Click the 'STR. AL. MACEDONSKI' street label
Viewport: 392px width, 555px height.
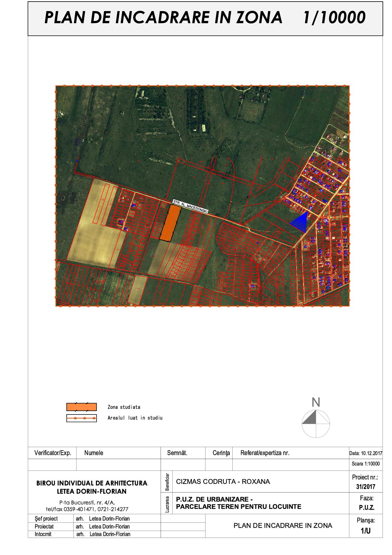click(190, 207)
